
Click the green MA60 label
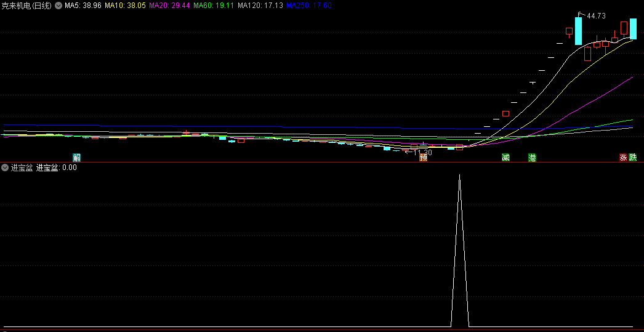[x=214, y=6]
